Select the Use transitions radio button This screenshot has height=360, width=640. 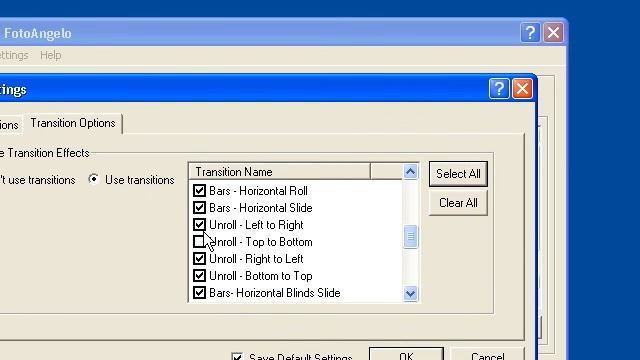click(x=93, y=179)
